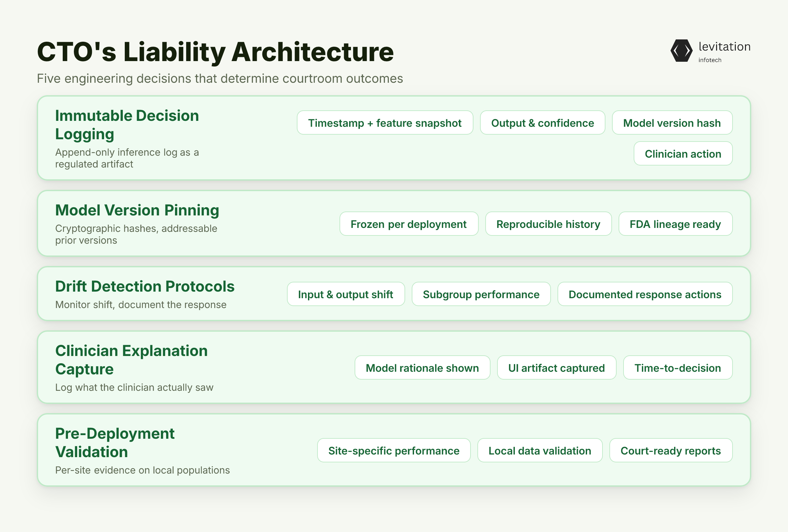This screenshot has height=532, width=788.
Task: Click the 'CTO's Liability Architecture' title
Action: click(215, 52)
